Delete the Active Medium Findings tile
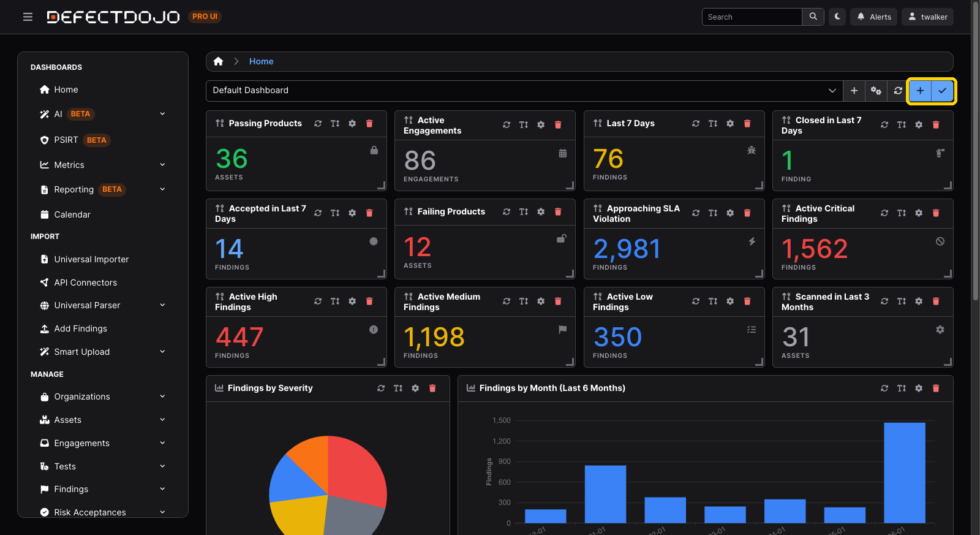The width and height of the screenshot is (980, 535). [x=558, y=302]
